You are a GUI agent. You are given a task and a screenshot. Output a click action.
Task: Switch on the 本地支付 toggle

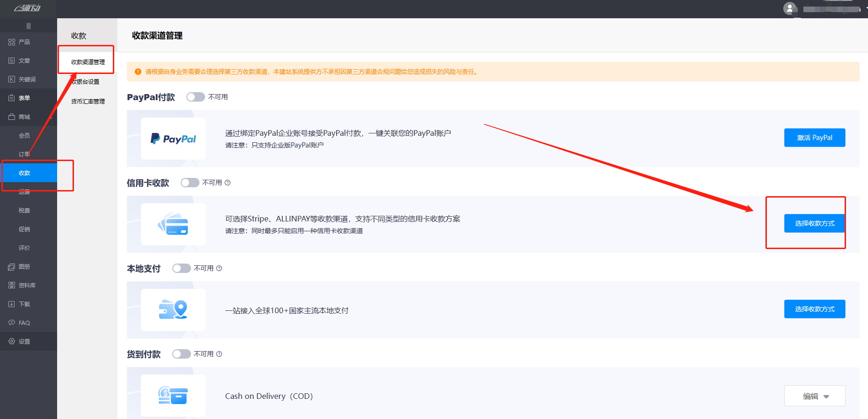(181, 268)
